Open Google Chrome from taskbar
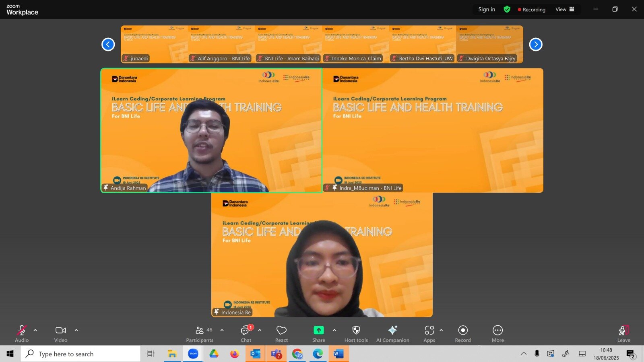 pos(297,354)
